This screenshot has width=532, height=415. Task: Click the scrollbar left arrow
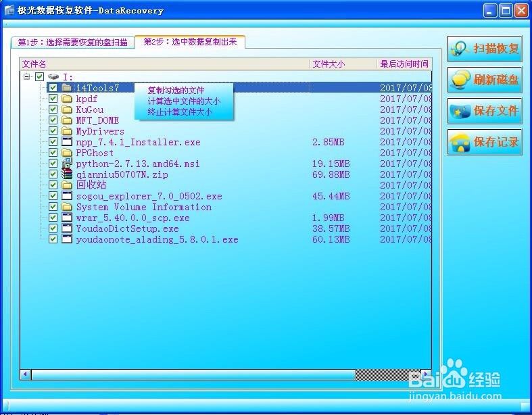26,374
